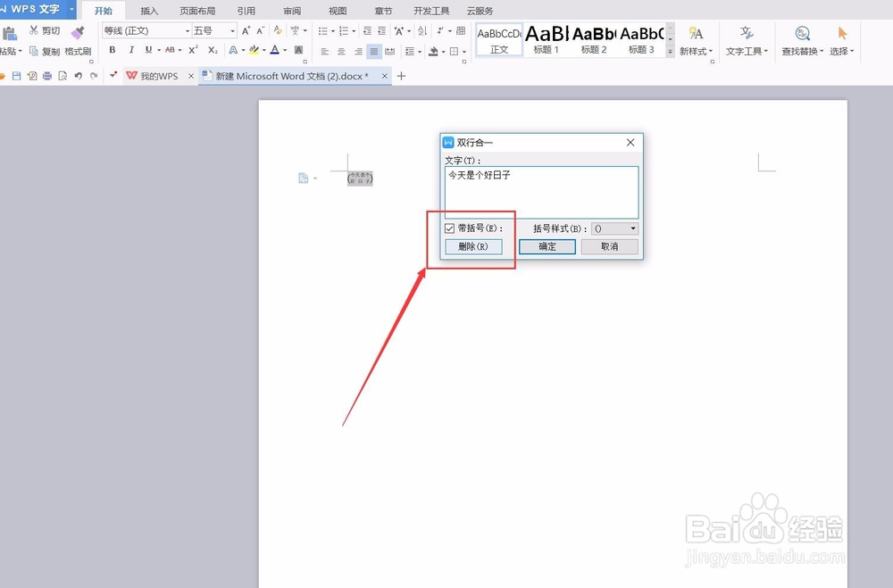Select justify alignment button

[374, 51]
